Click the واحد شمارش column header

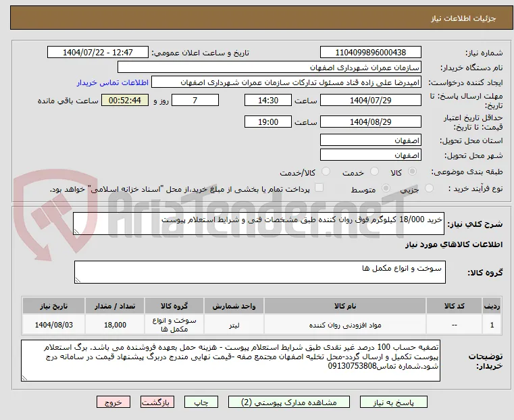pyautogui.click(x=234, y=306)
